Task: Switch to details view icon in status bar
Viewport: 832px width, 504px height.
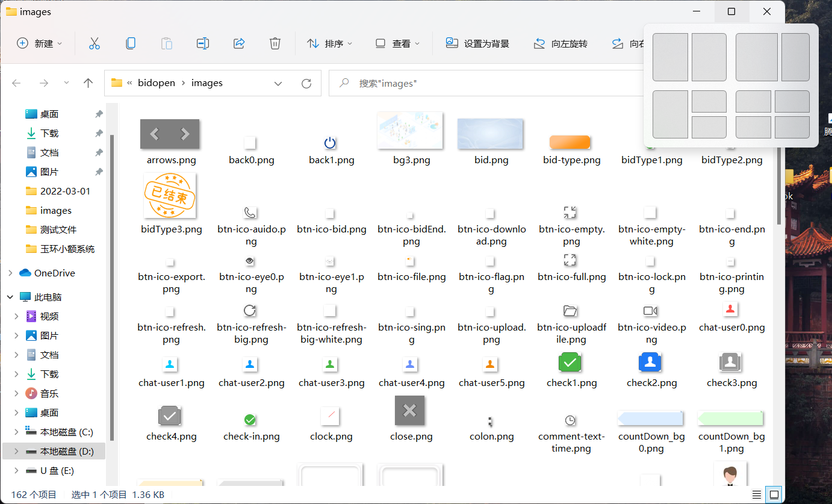Action: coord(757,494)
